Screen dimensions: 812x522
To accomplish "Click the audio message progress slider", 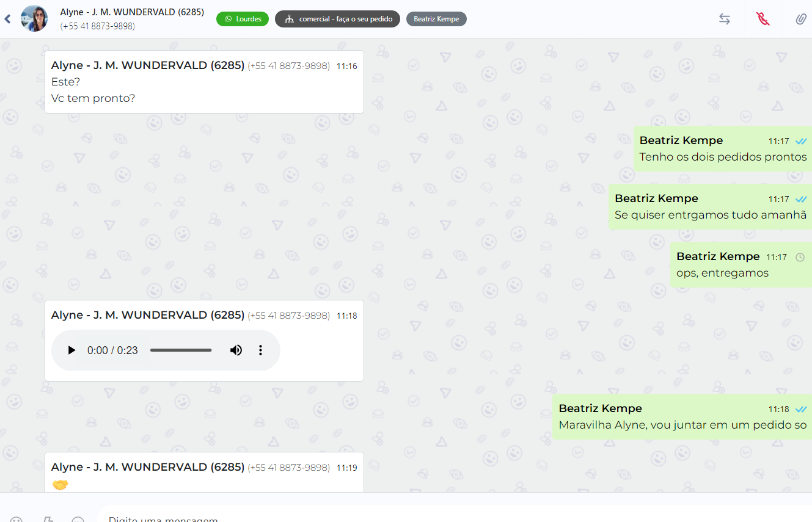I will [181, 350].
